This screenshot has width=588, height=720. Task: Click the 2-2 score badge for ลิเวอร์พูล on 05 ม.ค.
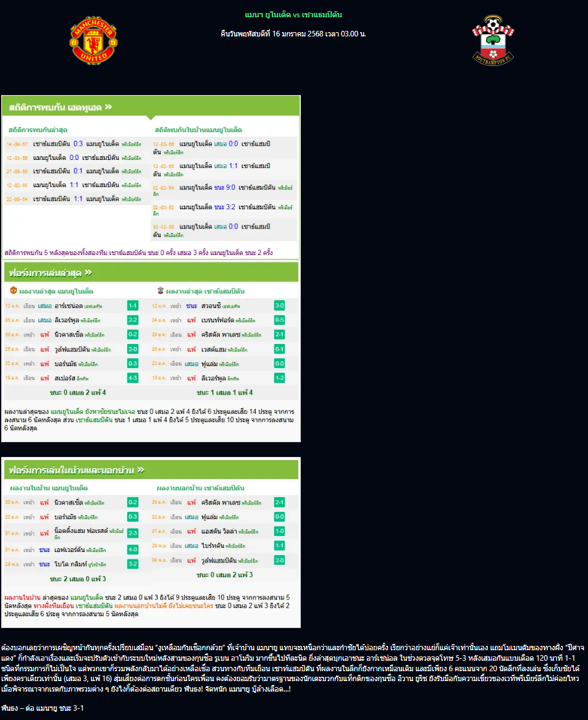pos(132,320)
